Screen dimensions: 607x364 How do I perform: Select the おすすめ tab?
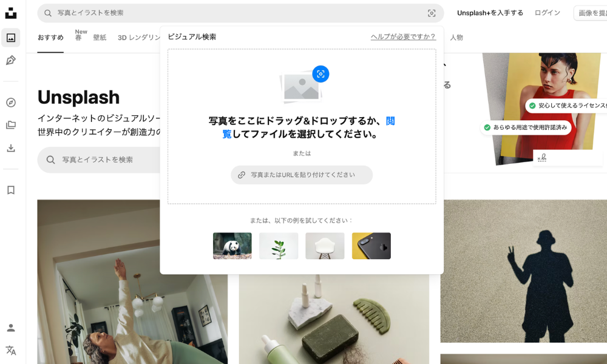click(x=50, y=38)
